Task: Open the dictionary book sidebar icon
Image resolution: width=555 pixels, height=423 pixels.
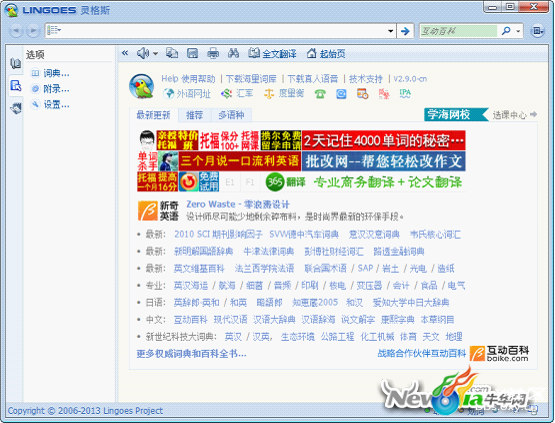Action: (15, 63)
